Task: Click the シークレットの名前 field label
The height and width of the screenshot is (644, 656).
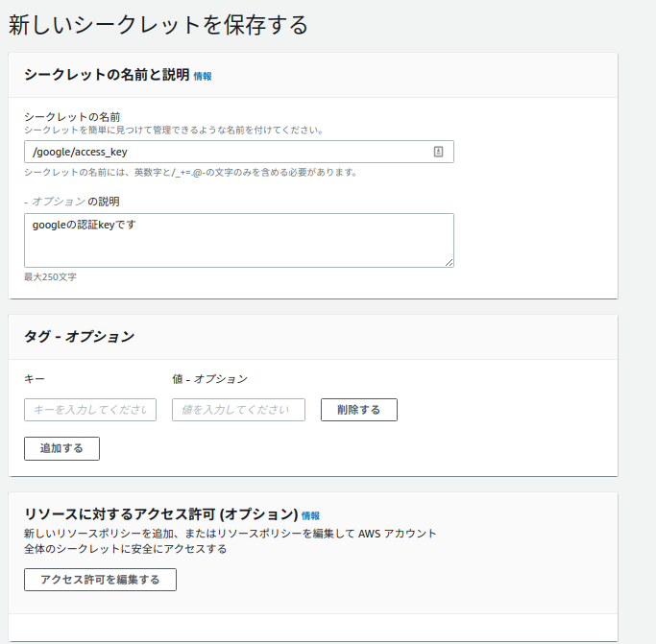Action: [x=72, y=117]
